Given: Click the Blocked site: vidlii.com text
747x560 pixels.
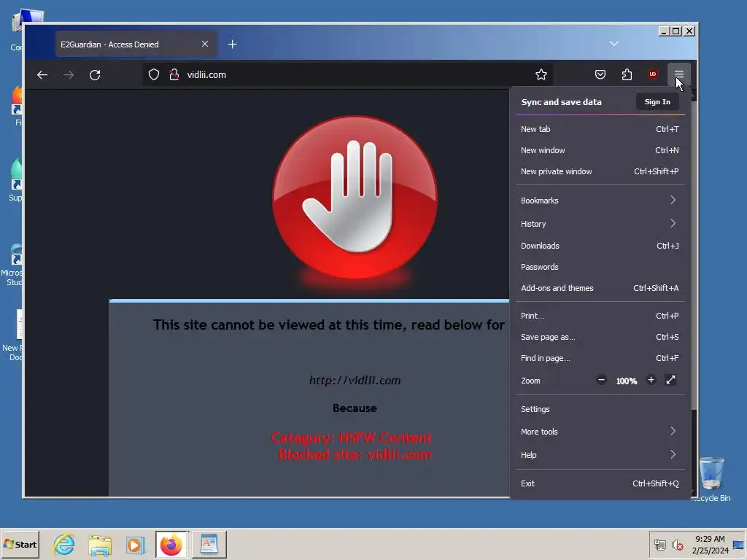Looking at the screenshot, I should click(x=355, y=455).
